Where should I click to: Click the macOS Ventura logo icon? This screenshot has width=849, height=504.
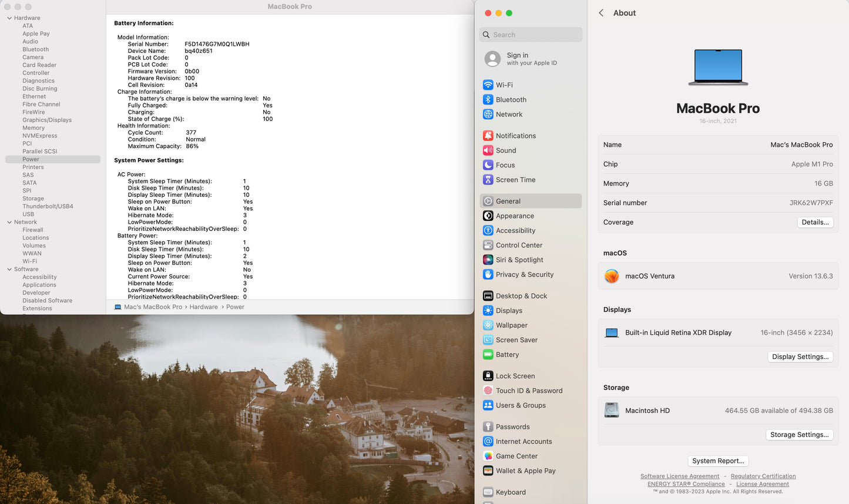pyautogui.click(x=612, y=276)
